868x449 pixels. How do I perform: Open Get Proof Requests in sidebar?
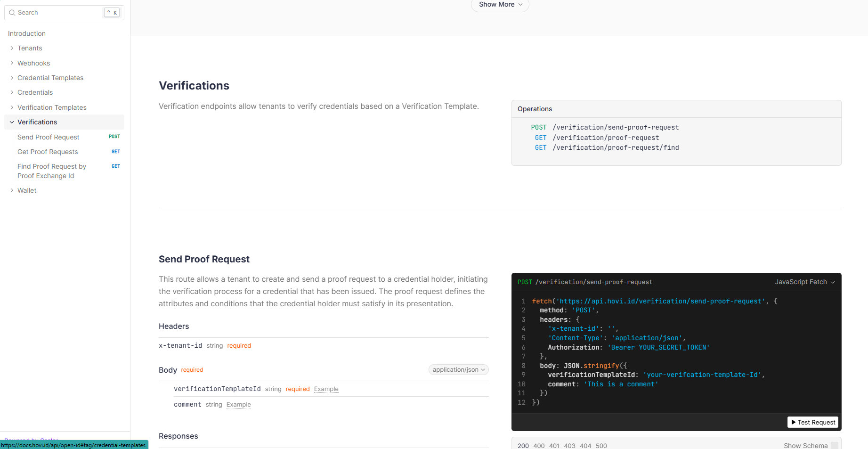point(48,152)
